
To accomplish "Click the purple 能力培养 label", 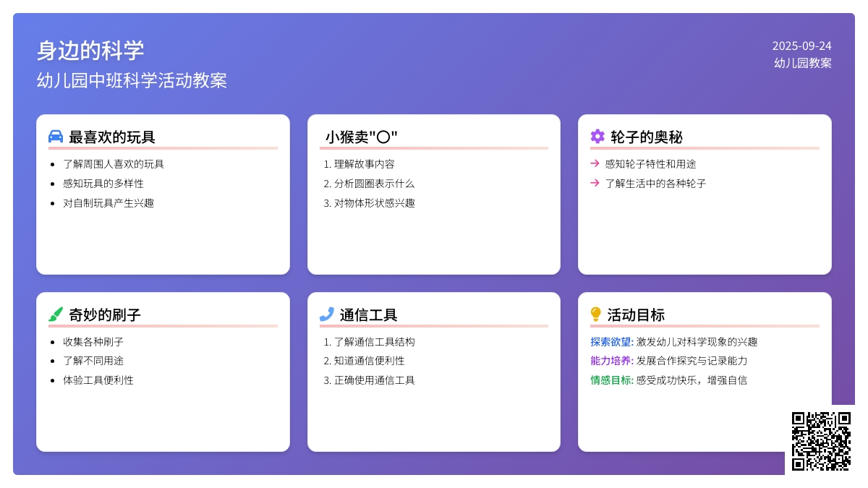I will 611,361.
